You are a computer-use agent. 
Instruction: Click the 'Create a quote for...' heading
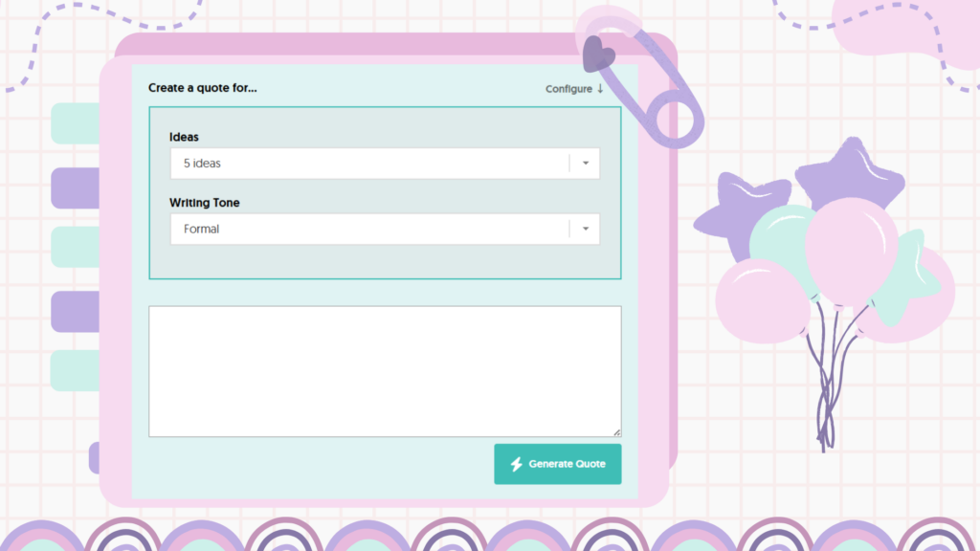203,88
